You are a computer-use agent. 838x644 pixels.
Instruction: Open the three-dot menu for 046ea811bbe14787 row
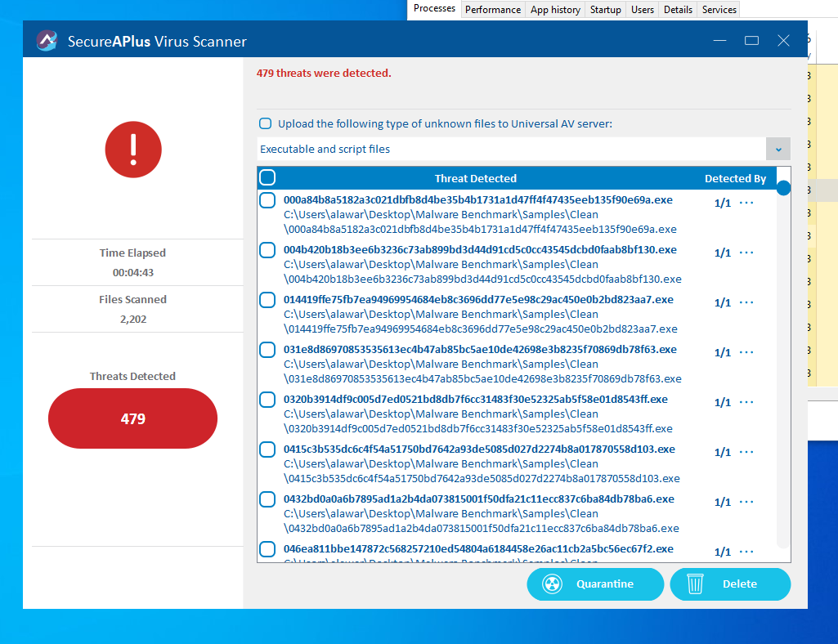click(x=746, y=552)
